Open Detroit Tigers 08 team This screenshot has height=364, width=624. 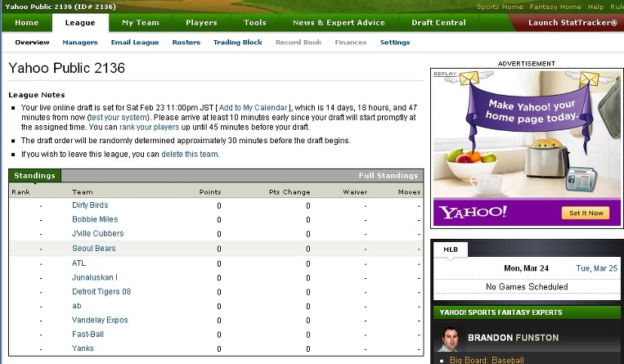click(101, 291)
